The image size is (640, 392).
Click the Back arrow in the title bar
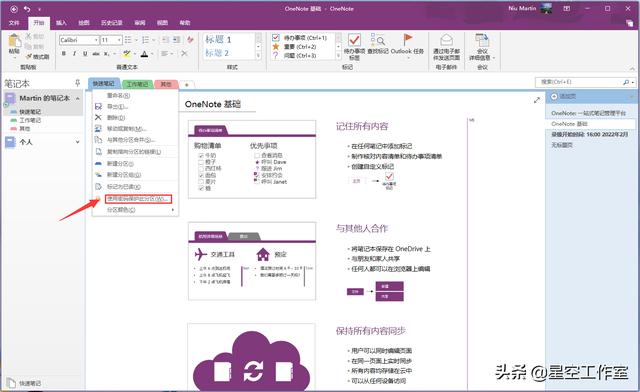point(13,9)
